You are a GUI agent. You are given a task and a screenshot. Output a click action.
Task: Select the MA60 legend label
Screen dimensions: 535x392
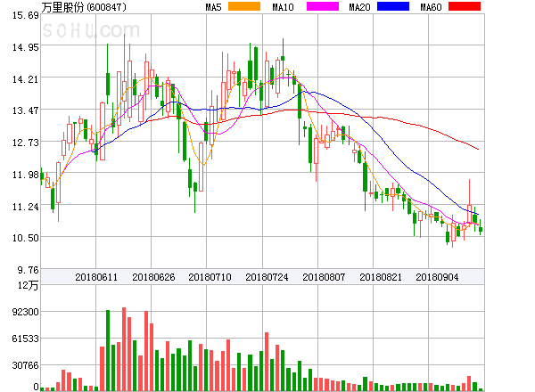click(432, 7)
